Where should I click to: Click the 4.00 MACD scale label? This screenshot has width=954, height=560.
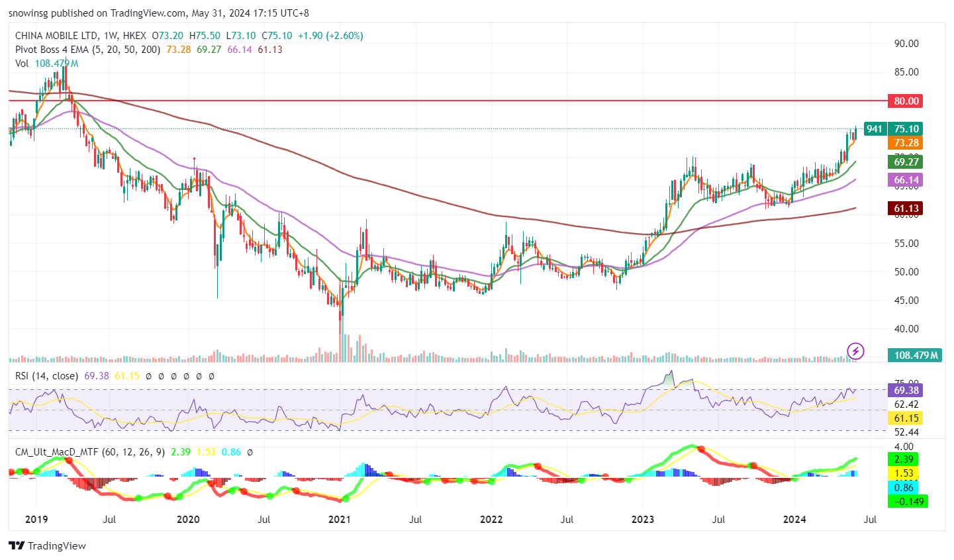click(904, 447)
